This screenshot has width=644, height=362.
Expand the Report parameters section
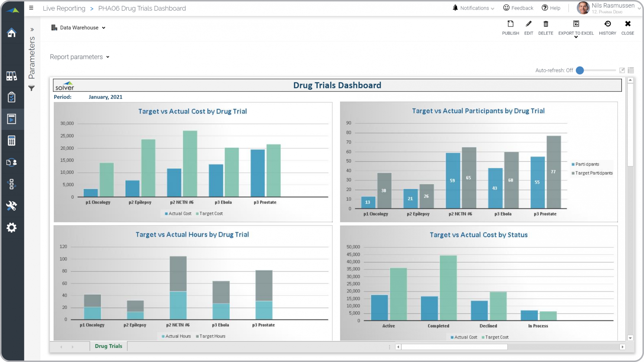[x=79, y=57]
